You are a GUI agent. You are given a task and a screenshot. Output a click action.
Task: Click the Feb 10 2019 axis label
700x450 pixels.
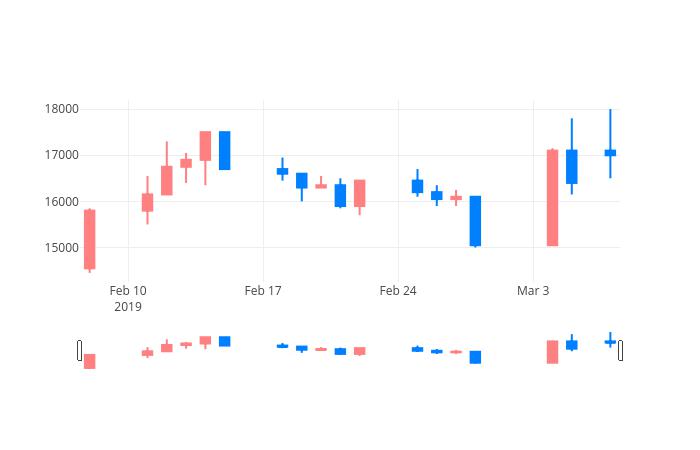tap(128, 299)
